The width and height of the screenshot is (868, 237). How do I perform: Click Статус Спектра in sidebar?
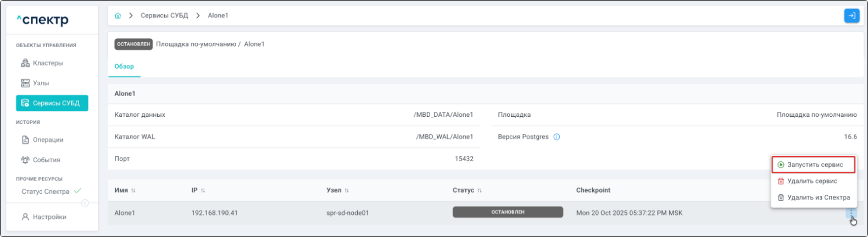pos(46,191)
